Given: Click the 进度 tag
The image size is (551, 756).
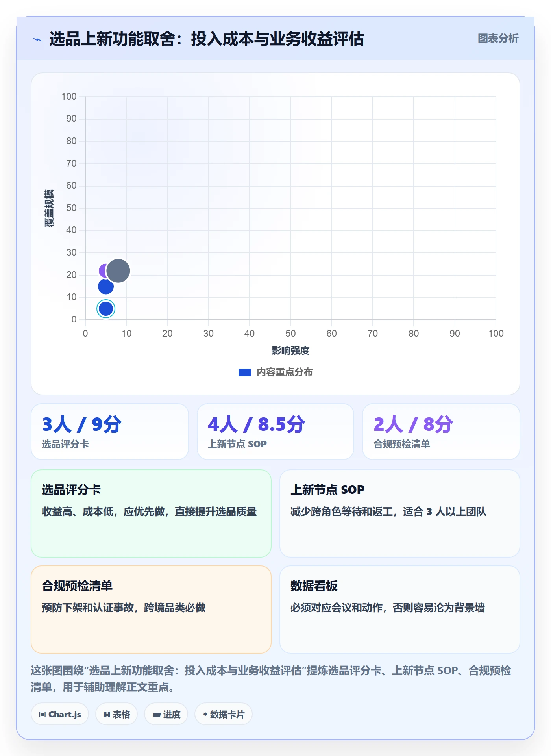Looking at the screenshot, I should 166,714.
